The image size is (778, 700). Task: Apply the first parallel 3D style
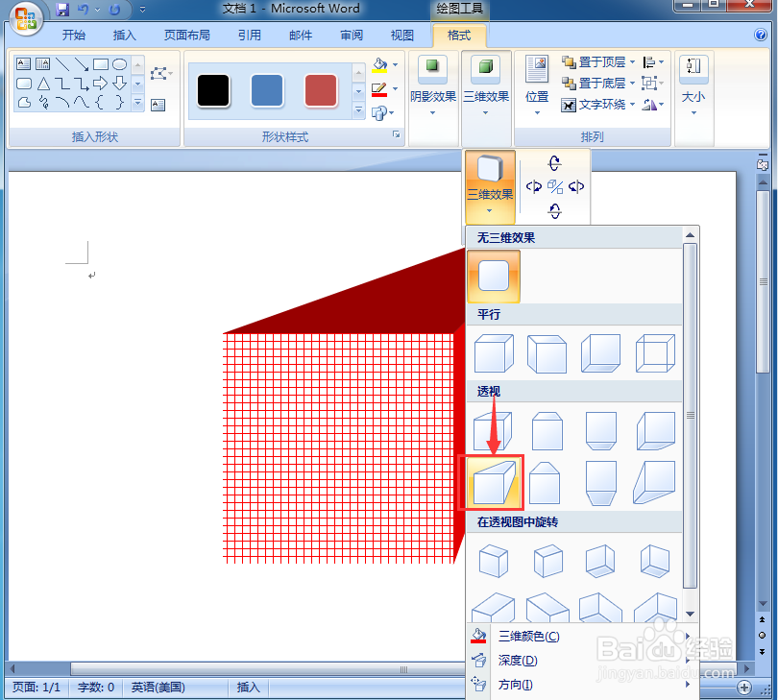(x=493, y=352)
